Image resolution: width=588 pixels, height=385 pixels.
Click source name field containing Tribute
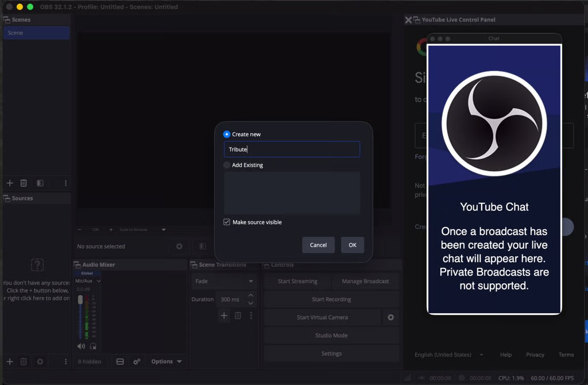tap(292, 149)
